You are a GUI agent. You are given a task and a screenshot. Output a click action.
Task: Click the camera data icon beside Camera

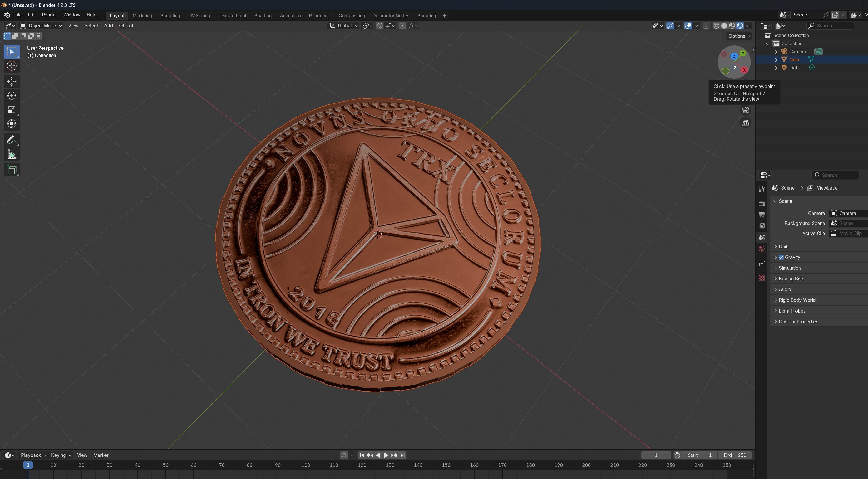click(x=818, y=52)
